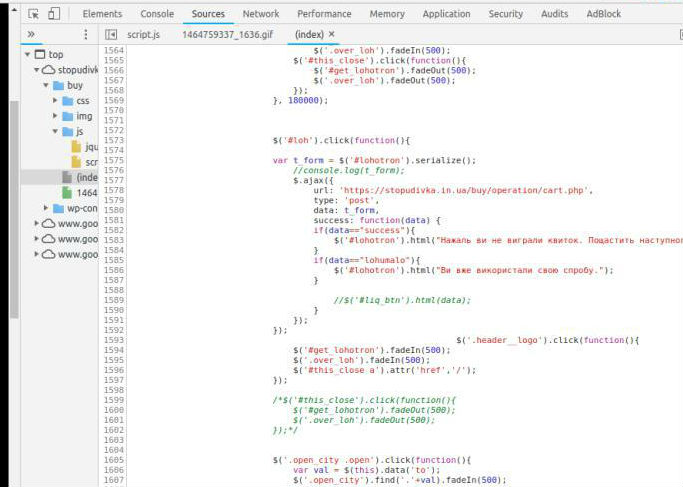
Task: Select the grey (index) file in tree
Action: [x=86, y=177]
